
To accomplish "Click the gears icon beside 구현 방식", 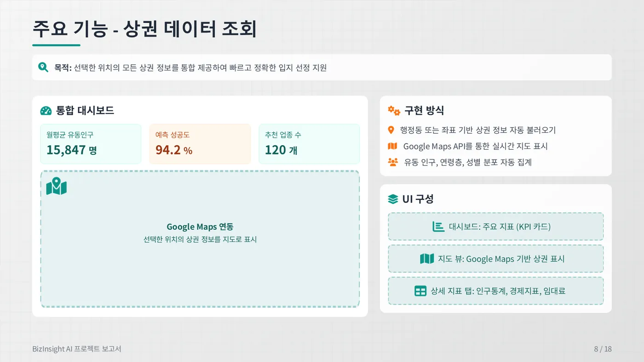I will pos(394,111).
